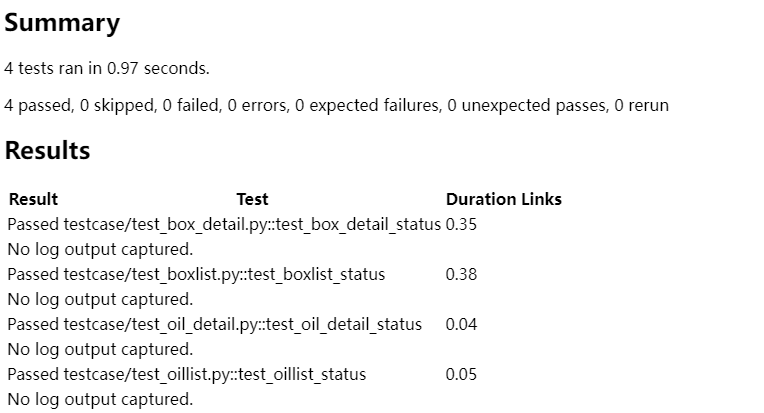Viewport: 764px width, 413px height.
Task: Click the 0.04 duration value
Action: (461, 324)
